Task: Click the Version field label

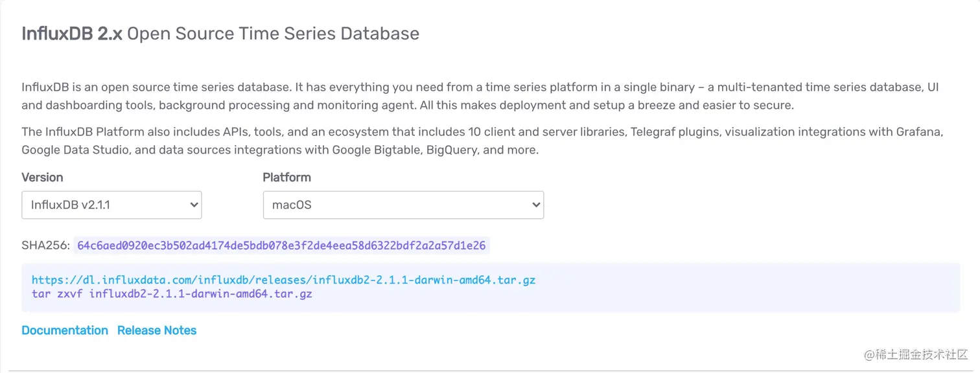Action: point(42,177)
